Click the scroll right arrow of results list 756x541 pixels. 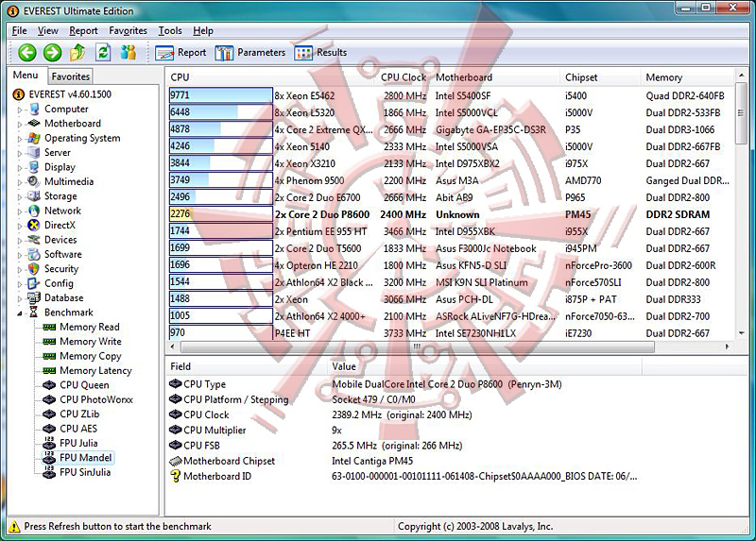point(727,347)
